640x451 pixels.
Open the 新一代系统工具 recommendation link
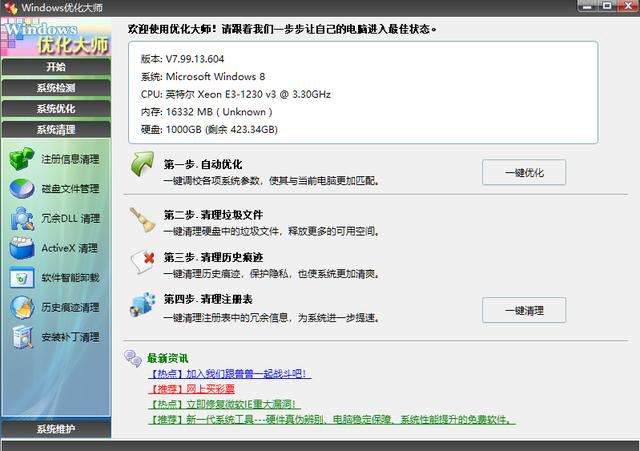point(331,420)
